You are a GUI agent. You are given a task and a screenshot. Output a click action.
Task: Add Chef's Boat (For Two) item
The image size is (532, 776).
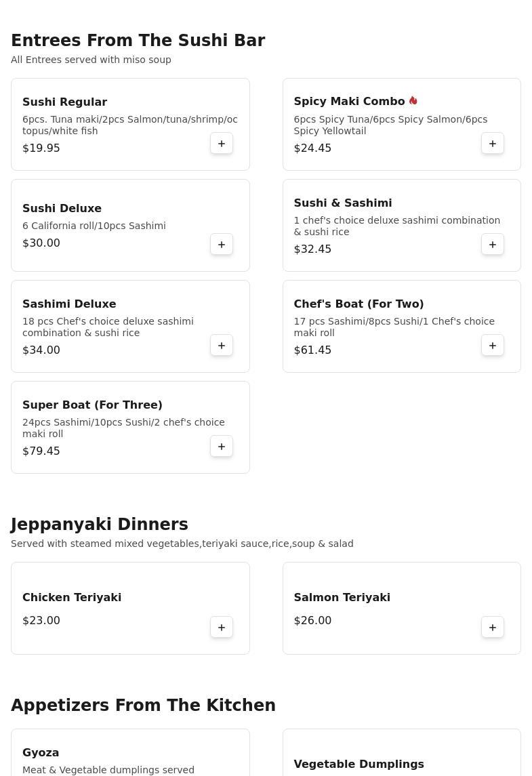(493, 346)
